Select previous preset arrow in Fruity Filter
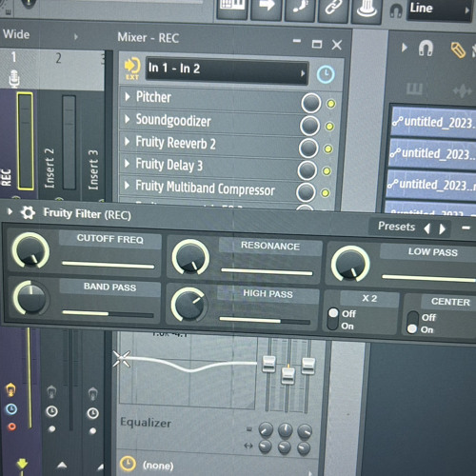 pos(427,228)
